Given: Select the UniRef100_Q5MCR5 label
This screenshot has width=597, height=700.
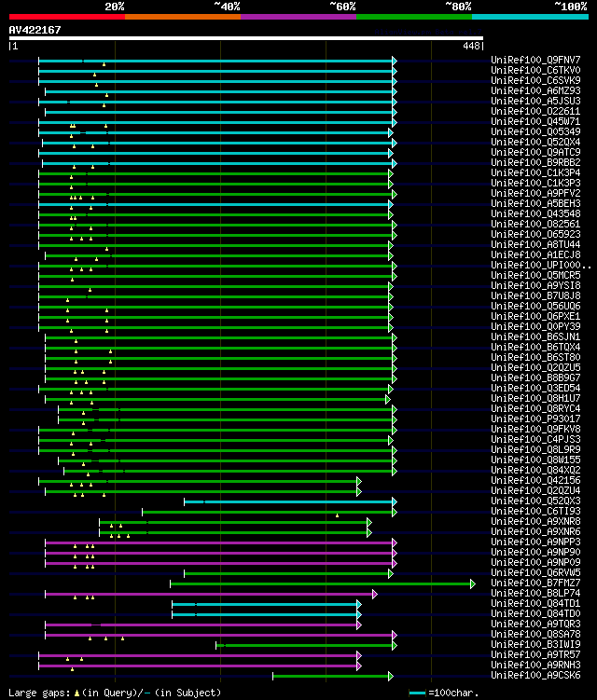Looking at the screenshot, I should (x=535, y=276).
